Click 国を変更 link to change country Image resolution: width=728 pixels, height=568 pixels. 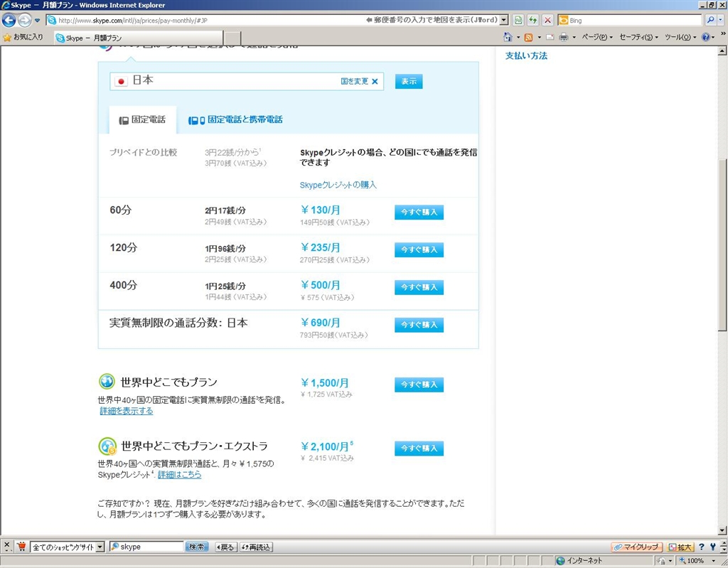(x=359, y=81)
